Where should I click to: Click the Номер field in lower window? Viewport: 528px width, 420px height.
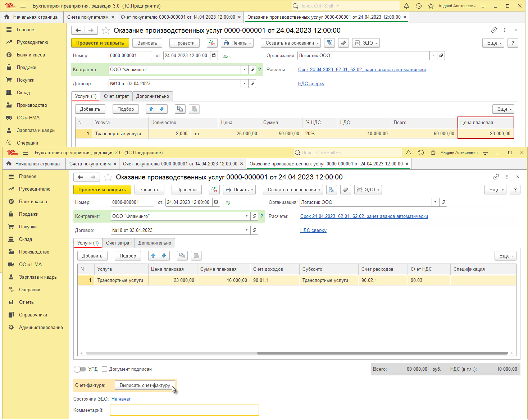tap(132, 202)
